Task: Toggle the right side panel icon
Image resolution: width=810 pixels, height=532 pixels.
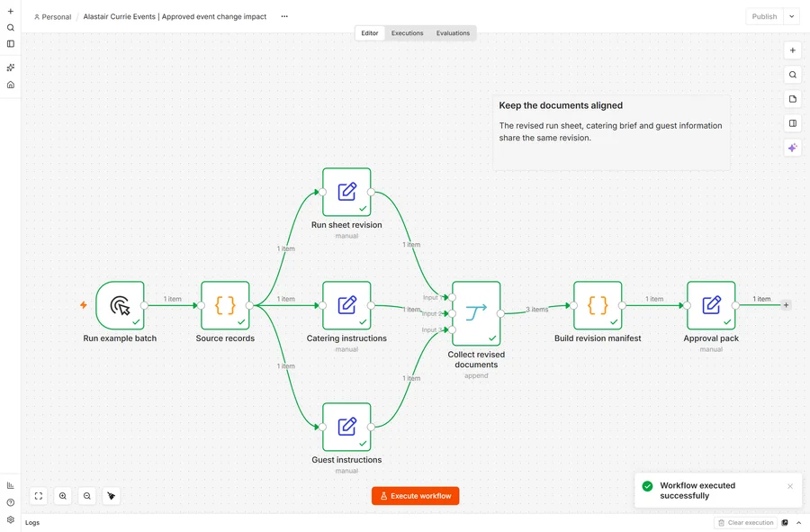Action: pos(792,123)
